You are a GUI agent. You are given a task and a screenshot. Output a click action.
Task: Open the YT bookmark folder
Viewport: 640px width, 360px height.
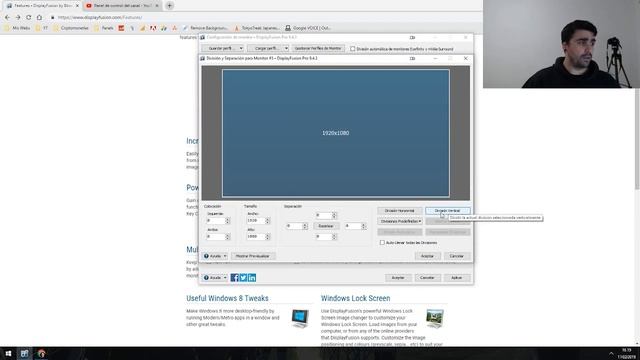[x=42, y=28]
